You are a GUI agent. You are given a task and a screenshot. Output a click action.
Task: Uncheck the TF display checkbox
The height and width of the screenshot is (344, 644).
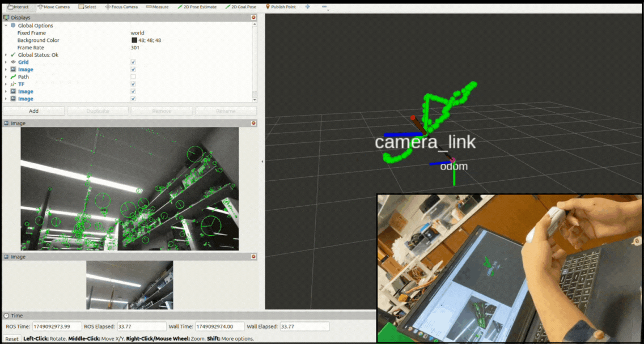pyautogui.click(x=133, y=84)
